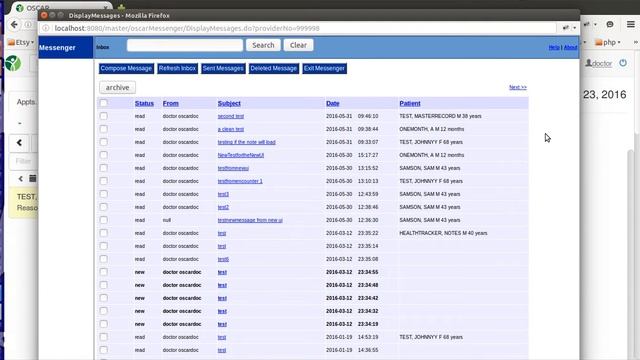Screen dimensions: 640x360
Task: Sort messages by Patient column
Action: click(410, 103)
